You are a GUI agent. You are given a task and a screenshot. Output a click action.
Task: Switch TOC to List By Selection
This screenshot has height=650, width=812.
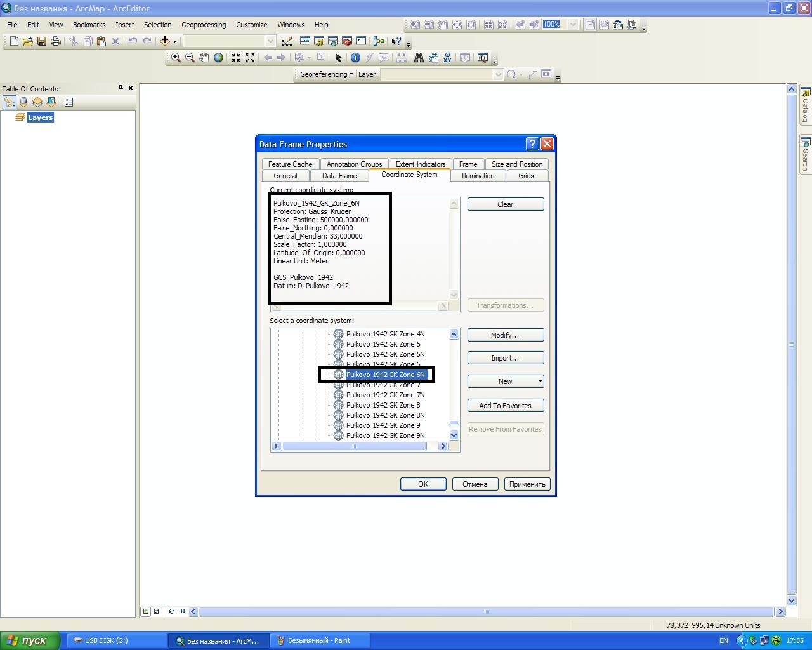click(51, 102)
